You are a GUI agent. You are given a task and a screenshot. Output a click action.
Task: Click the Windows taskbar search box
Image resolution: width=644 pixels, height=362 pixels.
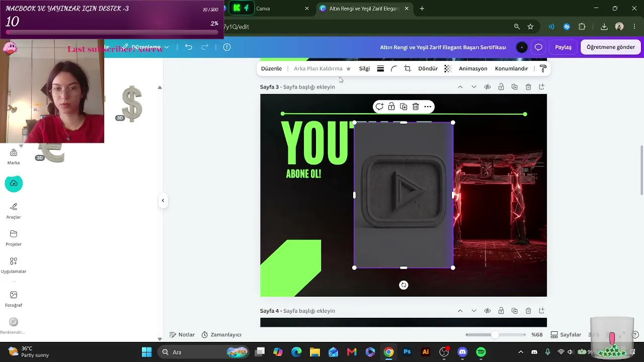(x=203, y=352)
